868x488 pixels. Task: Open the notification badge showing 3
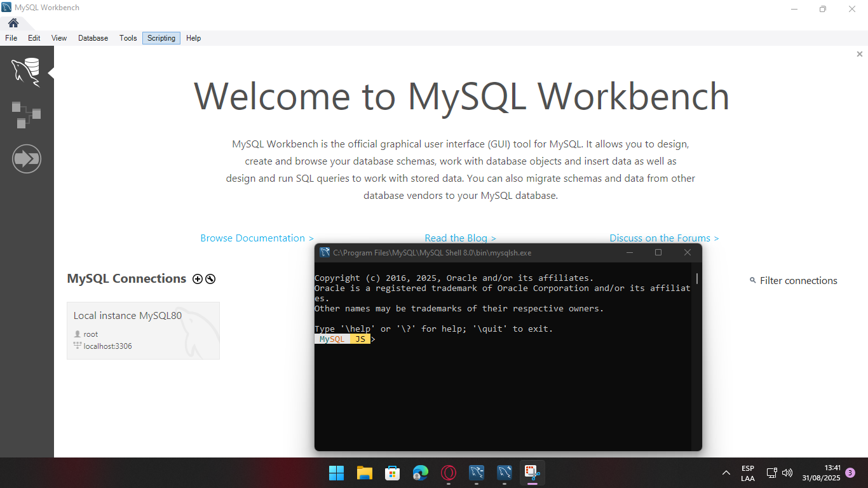click(x=850, y=473)
